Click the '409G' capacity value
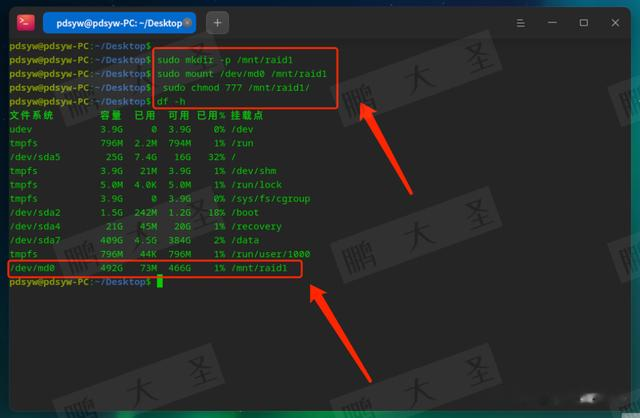640x418 pixels. 111,240
